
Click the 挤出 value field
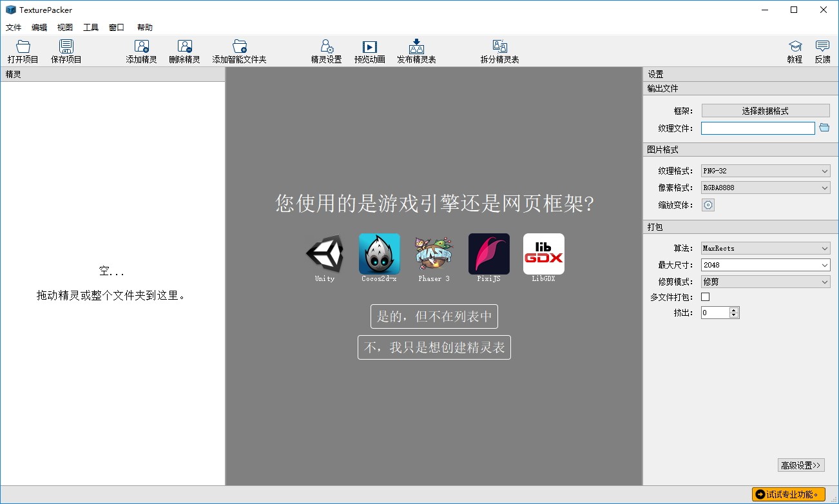pyautogui.click(x=715, y=313)
